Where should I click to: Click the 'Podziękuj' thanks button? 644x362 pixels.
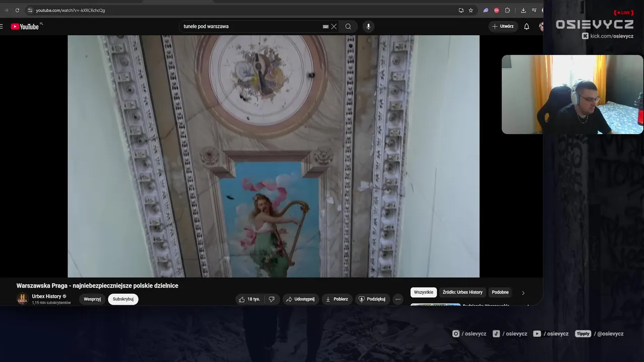pyautogui.click(x=372, y=299)
